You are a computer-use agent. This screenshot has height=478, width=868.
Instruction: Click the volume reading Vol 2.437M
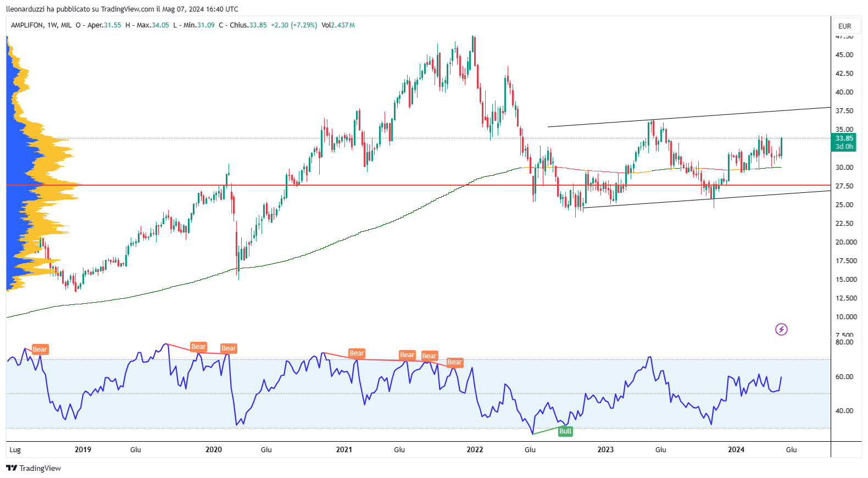coord(338,25)
